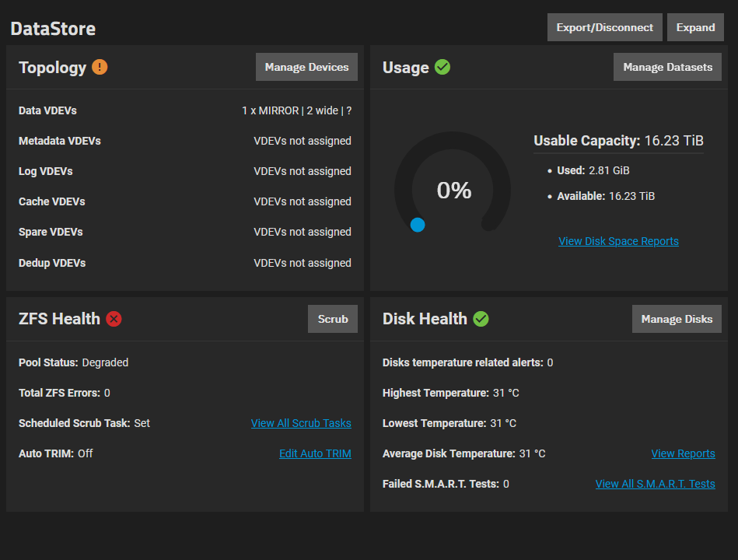Click the ZFS Health red error icon
Image resolution: width=738 pixels, height=560 pixels.
point(114,319)
